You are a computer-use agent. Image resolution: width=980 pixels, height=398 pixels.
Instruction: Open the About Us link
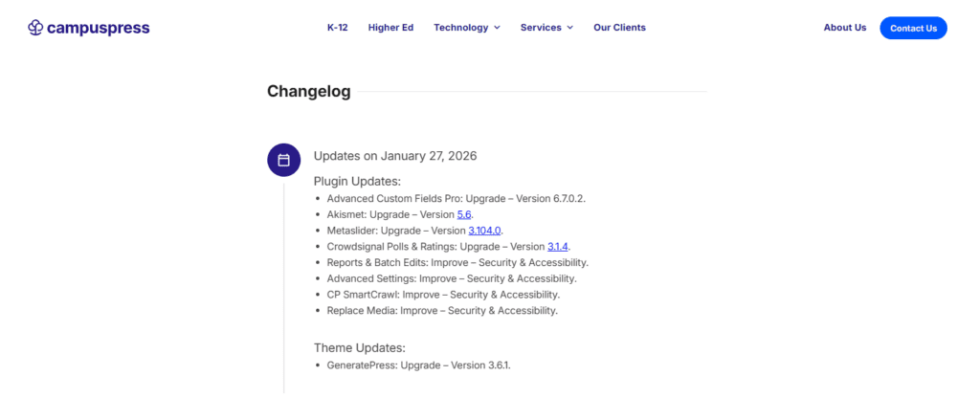click(845, 28)
